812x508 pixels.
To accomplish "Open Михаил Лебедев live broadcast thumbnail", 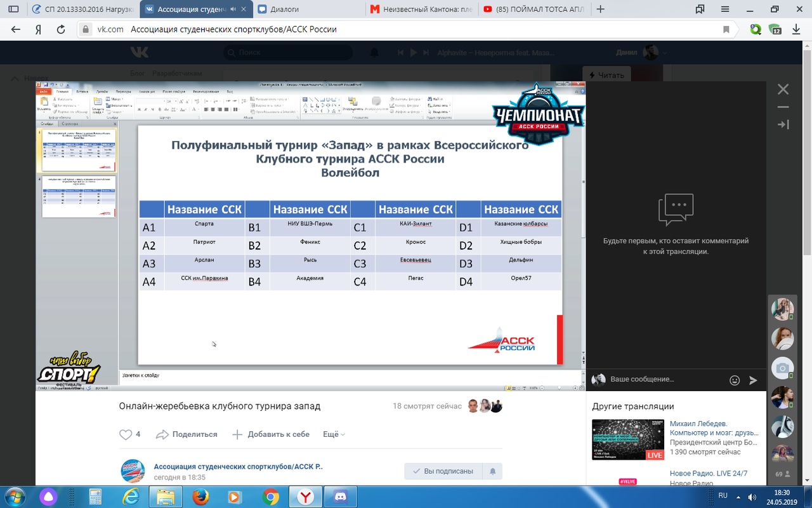I will pyautogui.click(x=628, y=439).
